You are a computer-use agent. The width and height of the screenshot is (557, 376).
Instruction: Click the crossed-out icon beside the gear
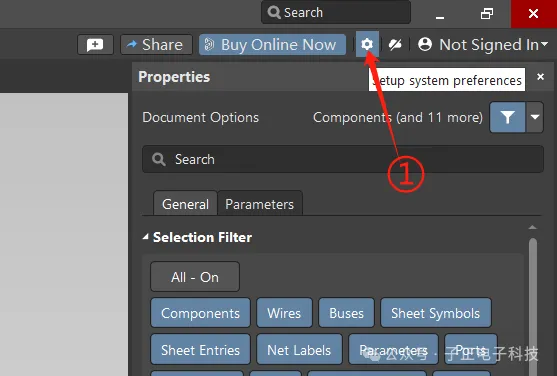tap(395, 45)
